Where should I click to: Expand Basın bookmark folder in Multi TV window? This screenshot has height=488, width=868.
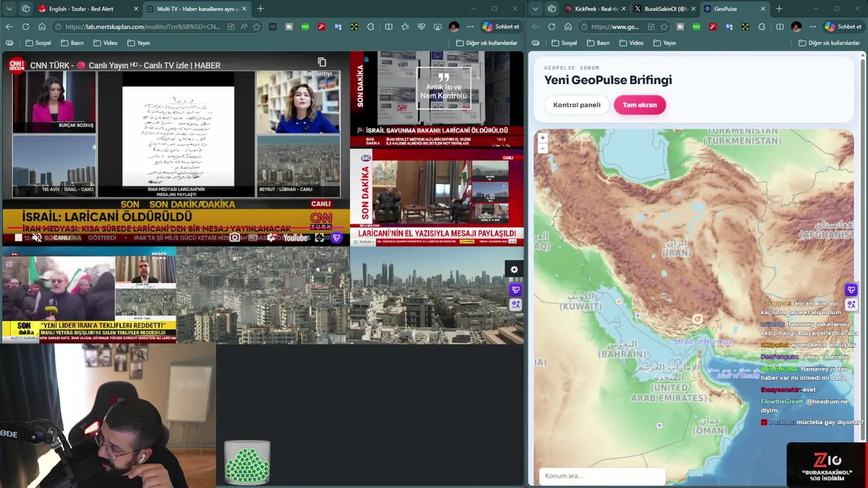point(72,43)
